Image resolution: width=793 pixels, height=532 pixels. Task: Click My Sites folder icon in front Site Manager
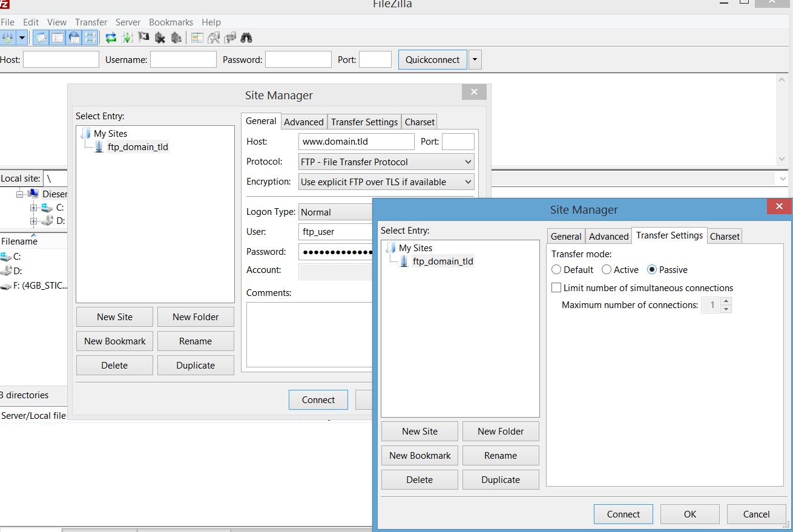click(390, 248)
